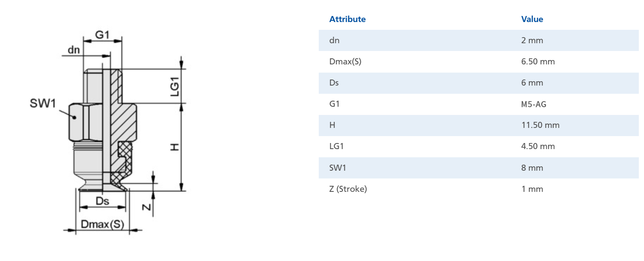Select the dn attribute row
The width and height of the screenshot is (644, 261).
(479, 40)
